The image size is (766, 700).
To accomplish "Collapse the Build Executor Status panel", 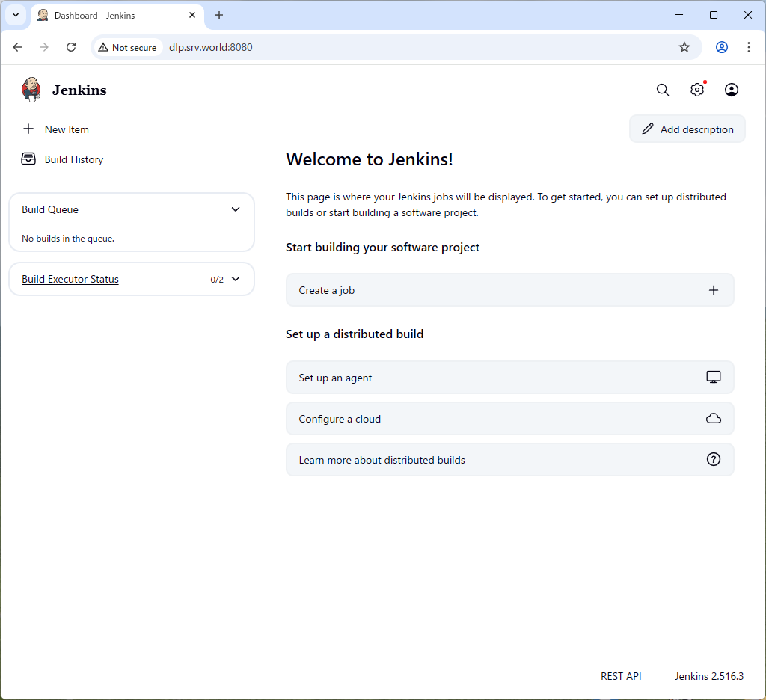I will point(236,279).
